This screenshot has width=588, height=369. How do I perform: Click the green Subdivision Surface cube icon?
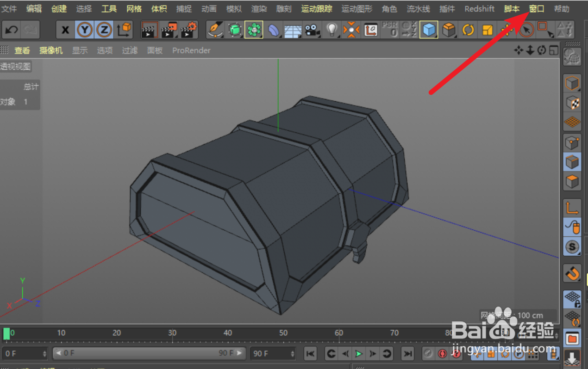pos(235,30)
